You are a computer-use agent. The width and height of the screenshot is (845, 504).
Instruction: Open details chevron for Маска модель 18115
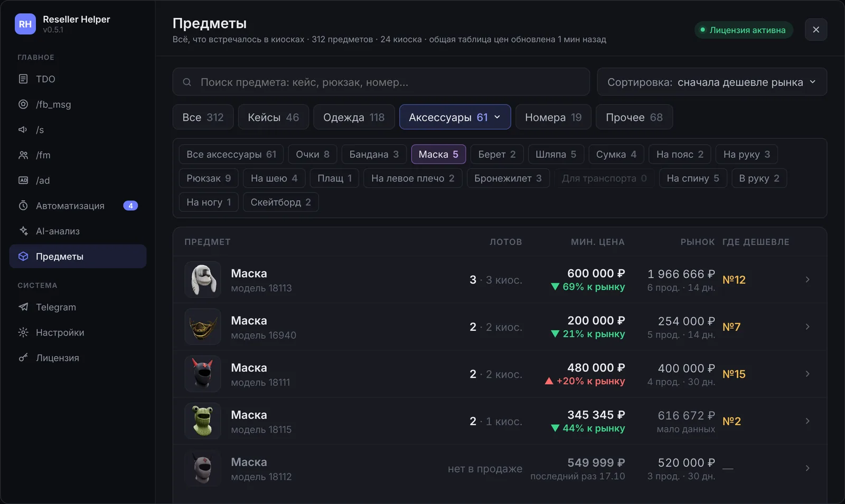pyautogui.click(x=808, y=421)
